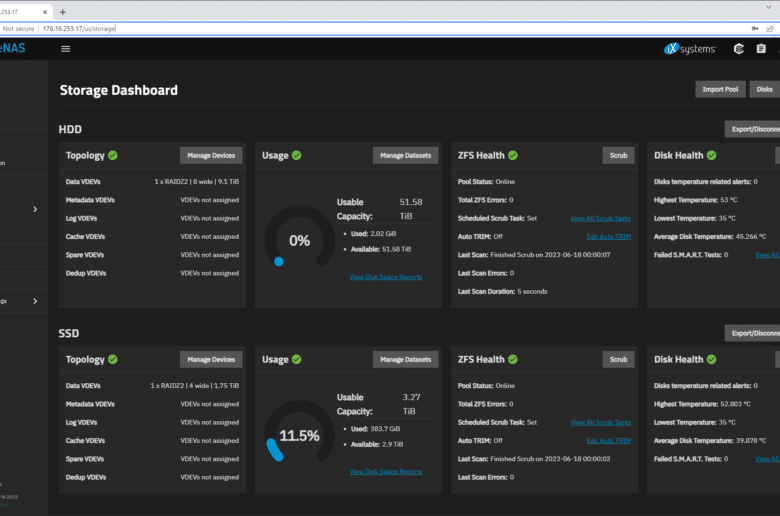Click SSD 'Last Scan: Finished Scrub' text
Screen dimensions: 780x516
[x=534, y=459]
